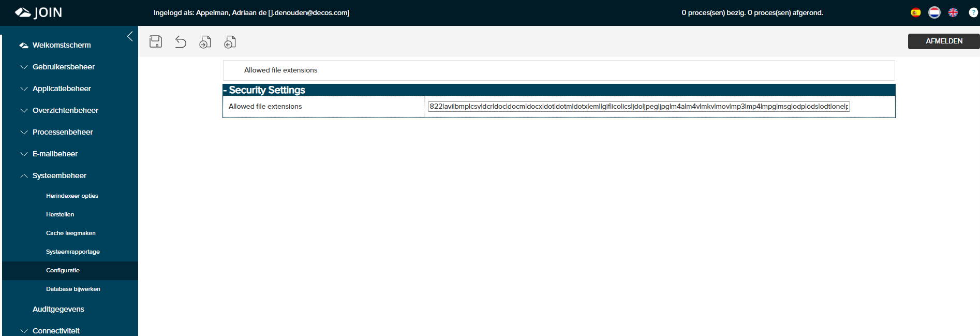Switch to English with the UK flag
The image size is (980, 336).
pyautogui.click(x=953, y=12)
